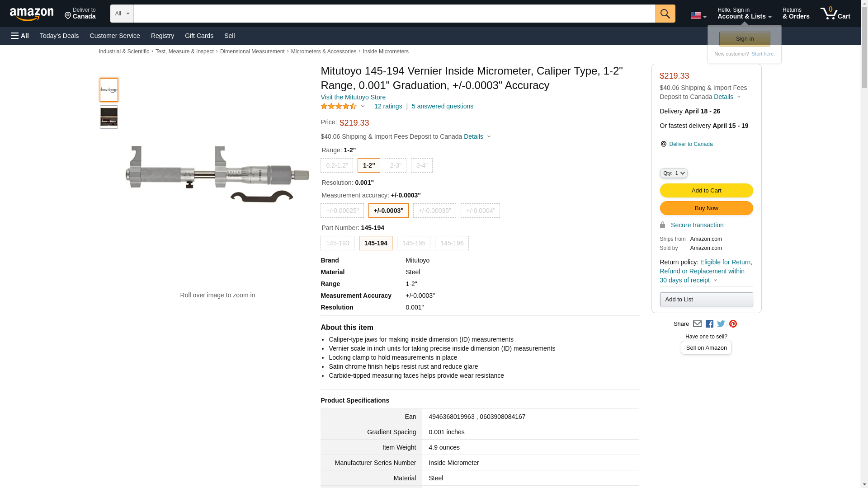Go to Today's Deals
The height and width of the screenshot is (488, 868).
coord(59,36)
